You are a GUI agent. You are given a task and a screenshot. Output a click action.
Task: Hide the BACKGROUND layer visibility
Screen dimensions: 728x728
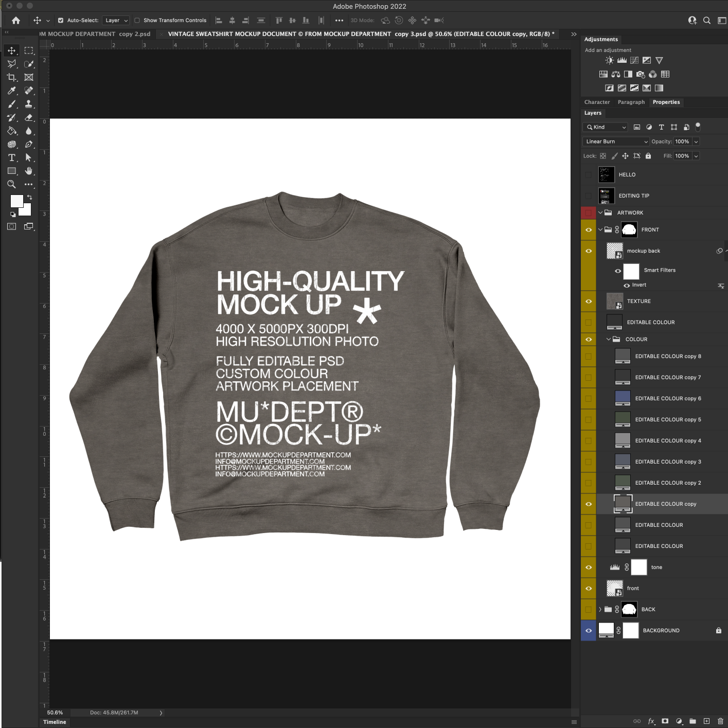coord(589,631)
